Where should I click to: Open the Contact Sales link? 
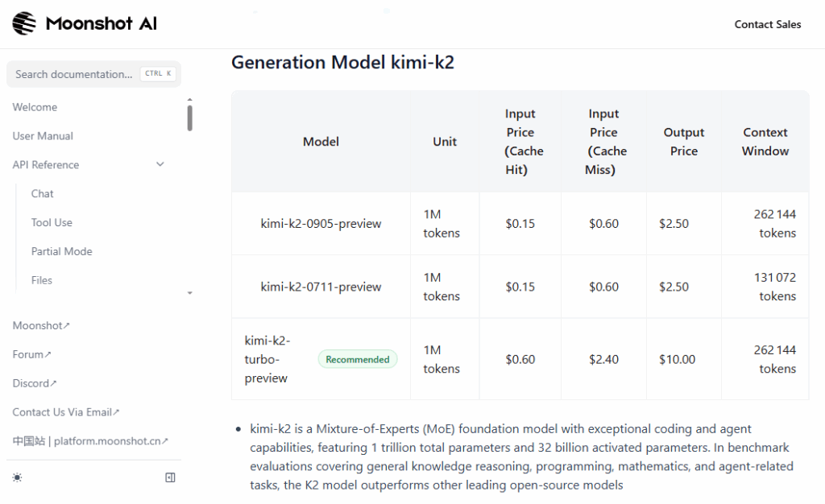(767, 24)
